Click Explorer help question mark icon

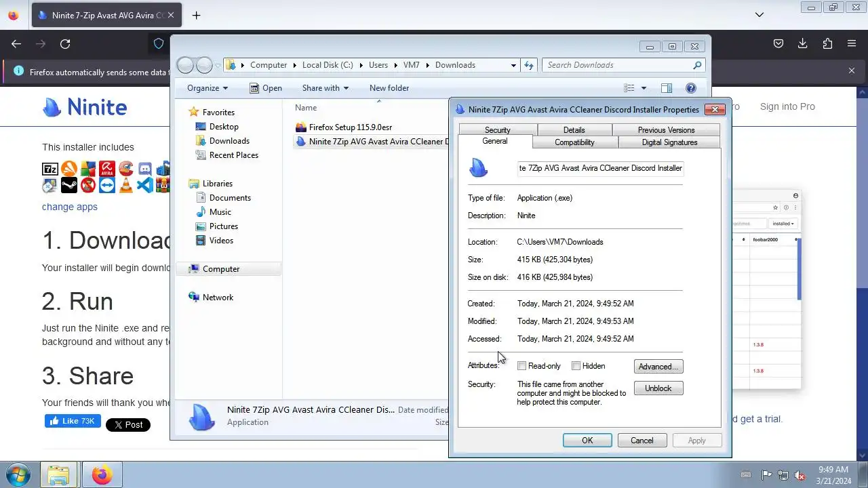(691, 88)
